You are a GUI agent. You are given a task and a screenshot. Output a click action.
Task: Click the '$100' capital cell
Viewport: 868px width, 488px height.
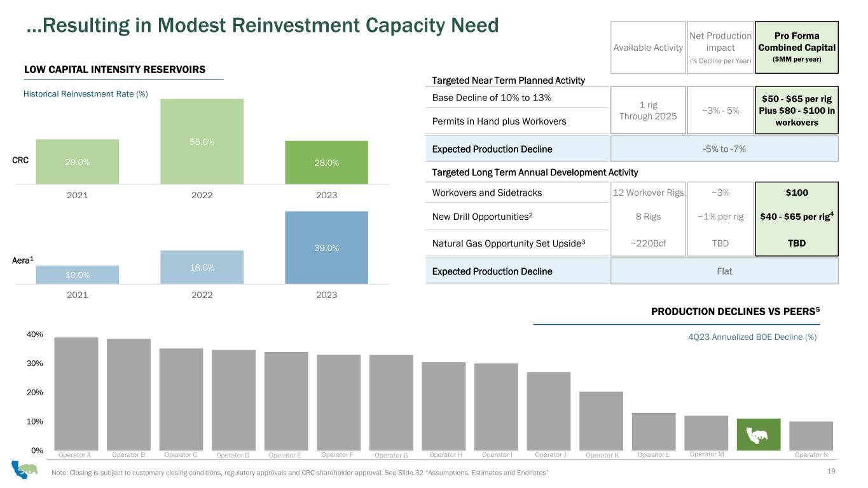[797, 193]
